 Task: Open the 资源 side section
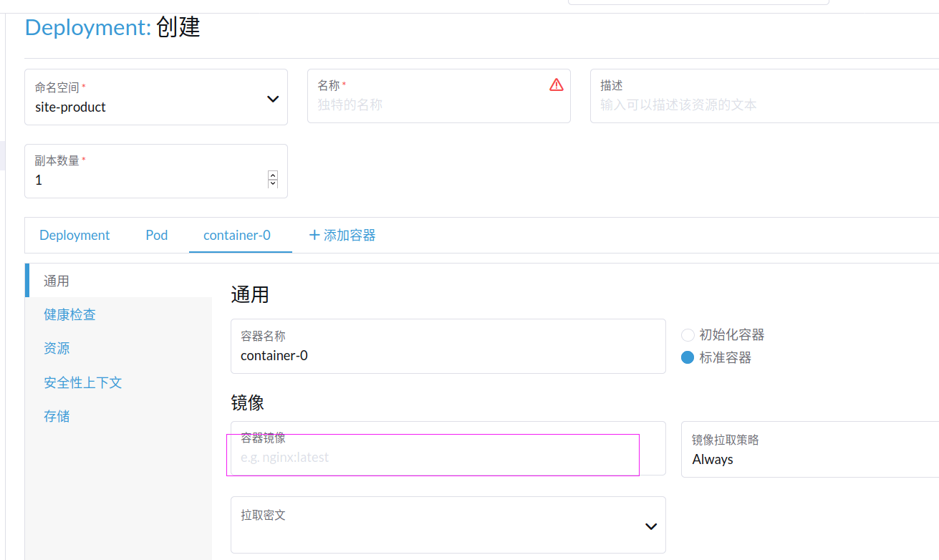pyautogui.click(x=57, y=348)
